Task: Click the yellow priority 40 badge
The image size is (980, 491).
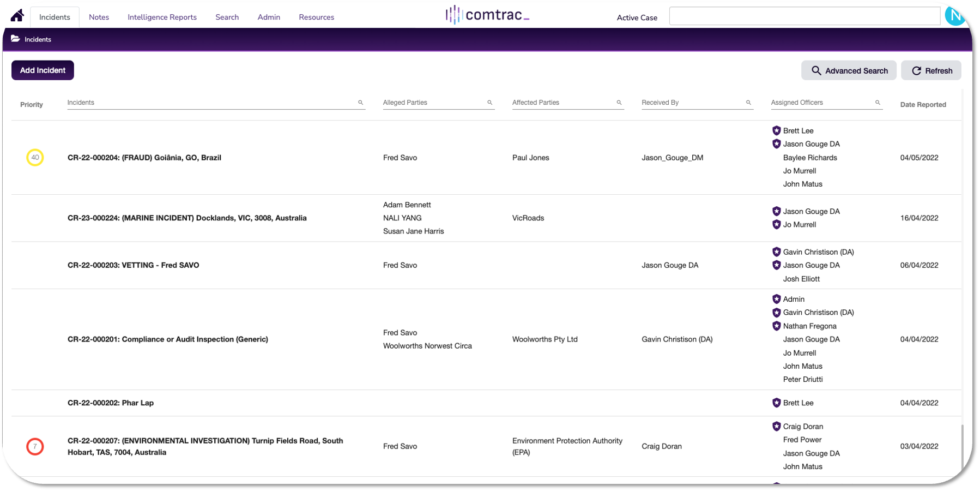Action: click(35, 158)
